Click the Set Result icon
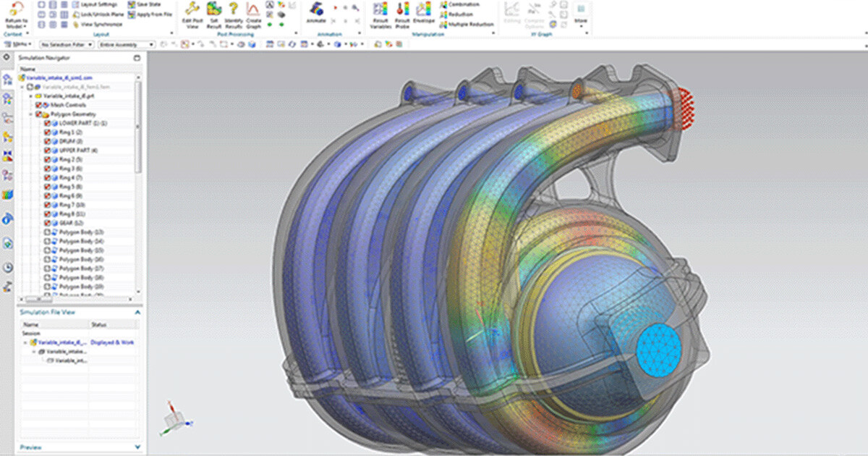The width and height of the screenshot is (868, 456). 213,9
